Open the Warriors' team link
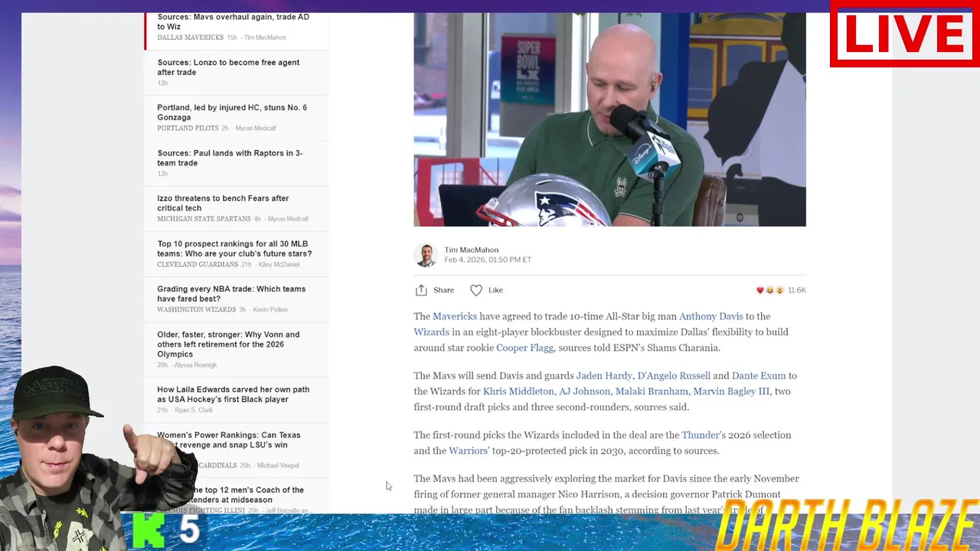Image resolution: width=980 pixels, height=551 pixels. point(469,451)
